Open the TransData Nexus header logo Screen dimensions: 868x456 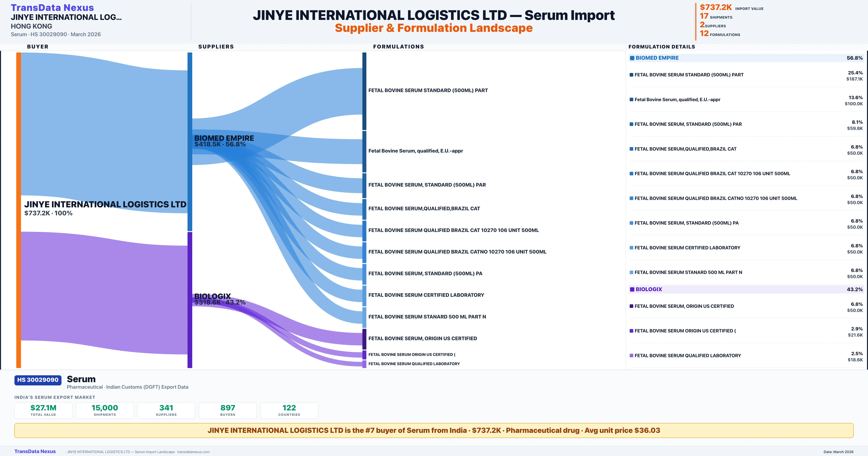pyautogui.click(x=52, y=7)
